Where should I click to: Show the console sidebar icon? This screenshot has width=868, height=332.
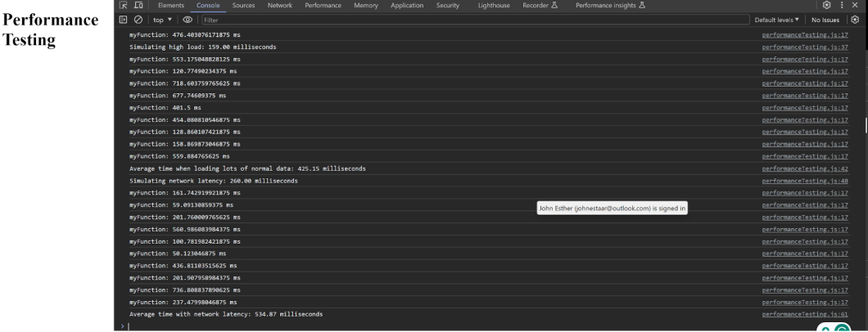click(124, 20)
